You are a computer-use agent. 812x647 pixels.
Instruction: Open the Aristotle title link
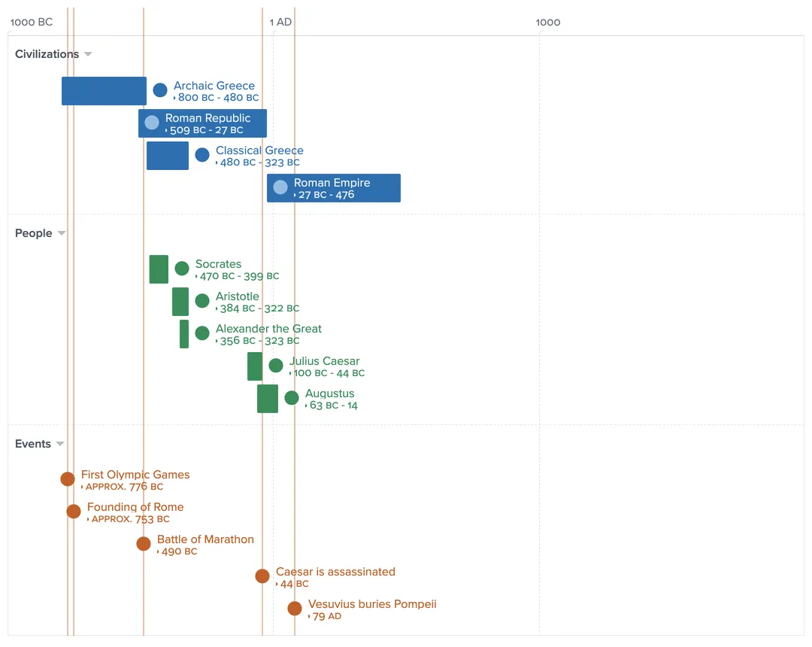point(237,296)
